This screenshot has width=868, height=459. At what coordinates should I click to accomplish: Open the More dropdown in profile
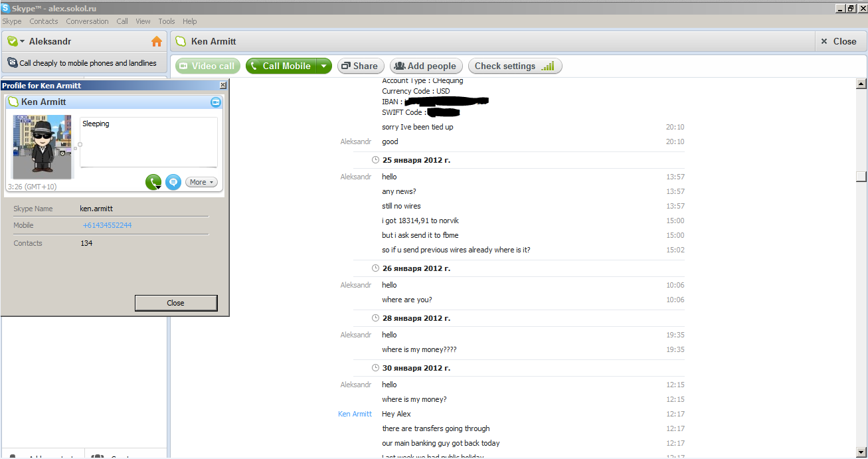tap(201, 182)
